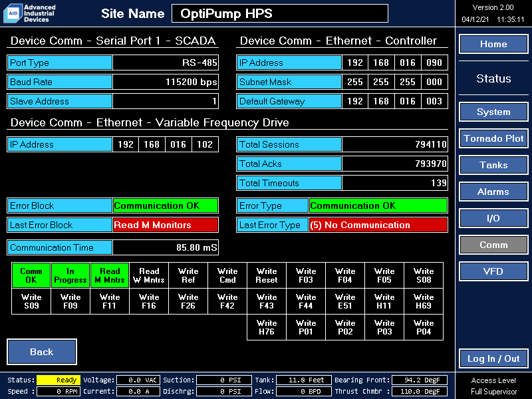The image size is (532, 399).
Task: Click the In Progress status cell
Action: pyautogui.click(x=70, y=275)
